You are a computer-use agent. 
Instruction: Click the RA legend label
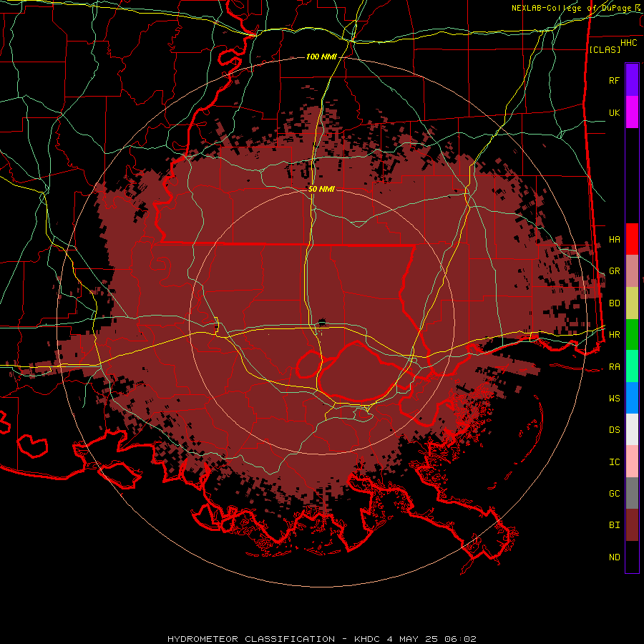614,367
